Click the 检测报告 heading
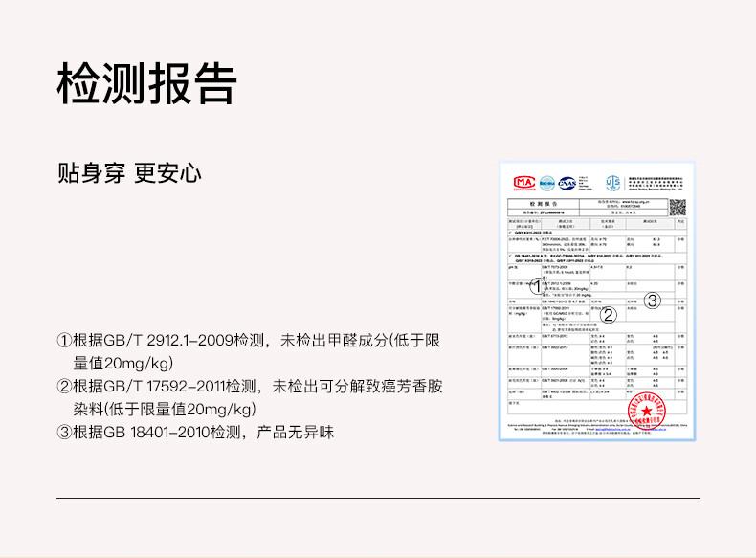 click(147, 83)
